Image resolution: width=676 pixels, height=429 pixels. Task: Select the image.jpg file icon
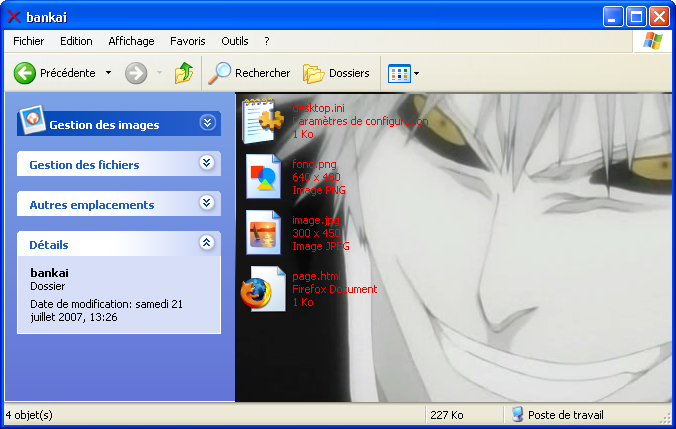pos(264,233)
